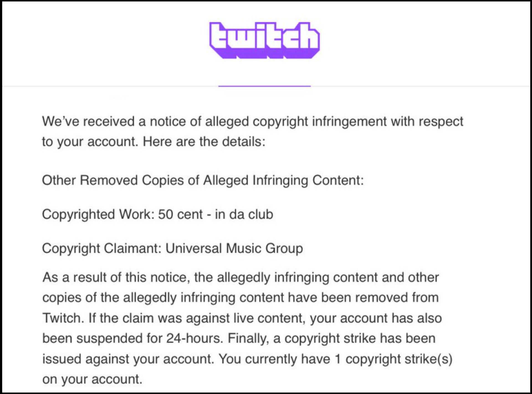
Task: Click the "Copyright Claimant:" label
Action: [x=102, y=248]
